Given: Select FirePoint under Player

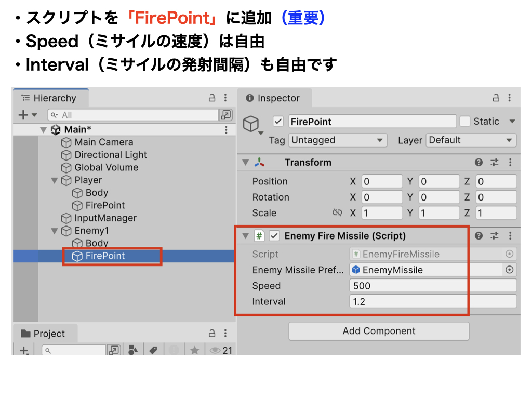Looking at the screenshot, I should [105, 205].
